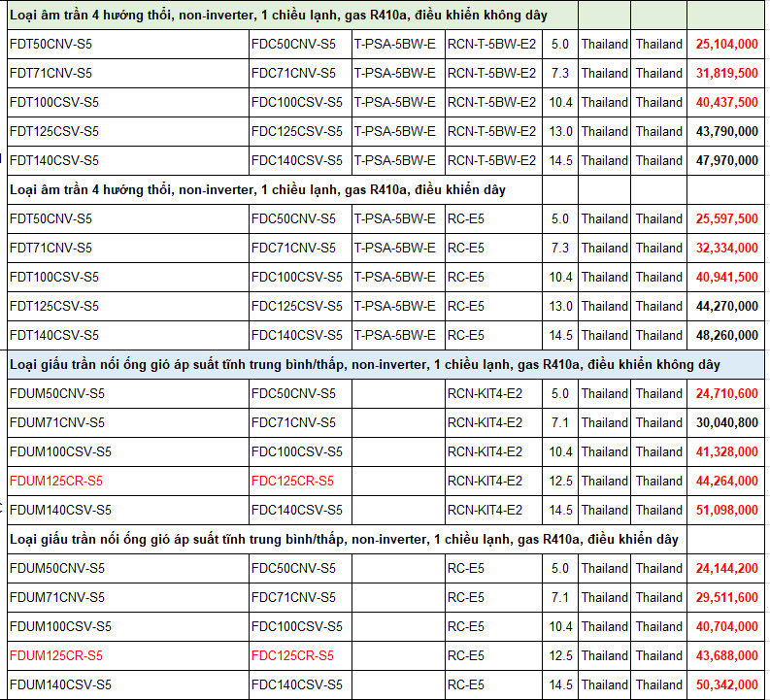Click the cell with price 40,941,500
770x700 pixels.
726,278
